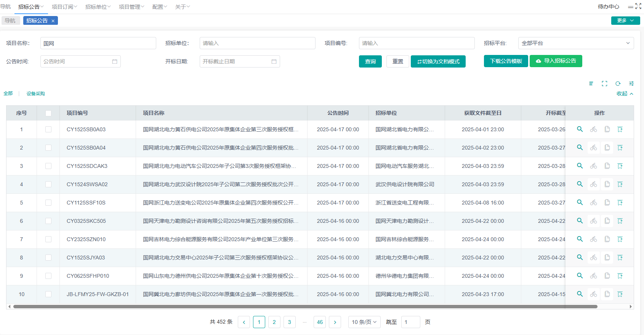
Task: Tick the checkbox for row CY1524SWSA02
Action: [x=48, y=184]
